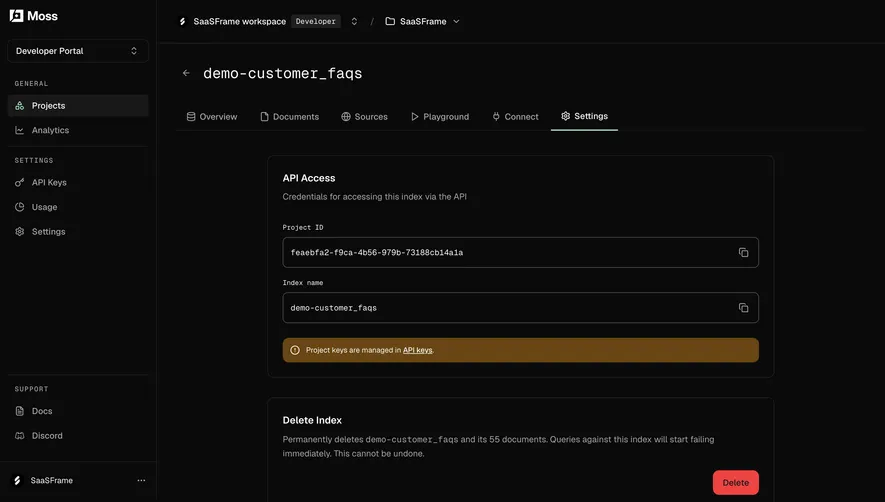Open the Developer Portal switcher dropdown
Screen dimensions: 885x502
[x=78, y=51]
